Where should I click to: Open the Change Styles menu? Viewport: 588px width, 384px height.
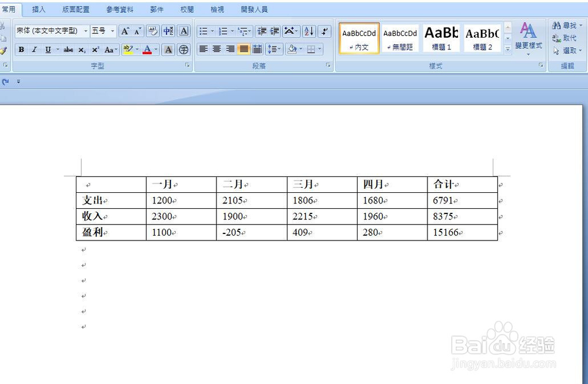click(x=529, y=39)
